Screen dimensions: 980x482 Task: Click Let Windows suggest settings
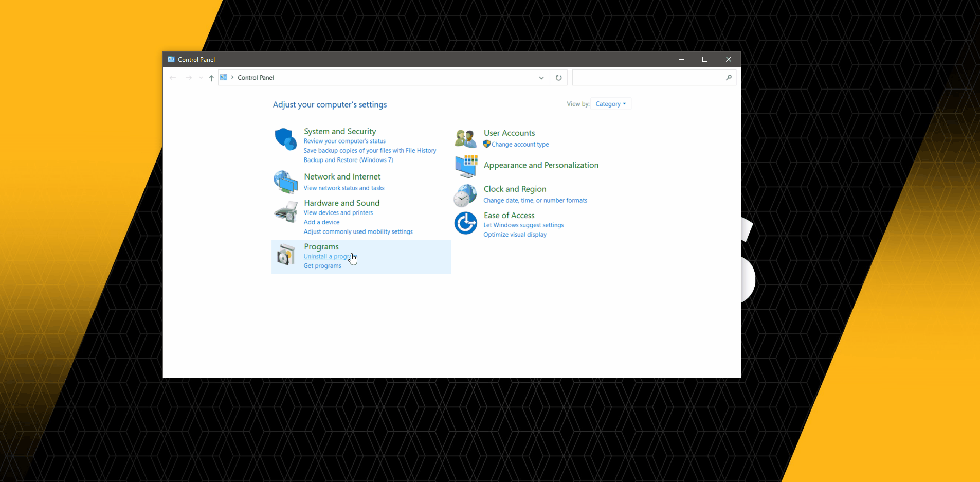coord(523,225)
